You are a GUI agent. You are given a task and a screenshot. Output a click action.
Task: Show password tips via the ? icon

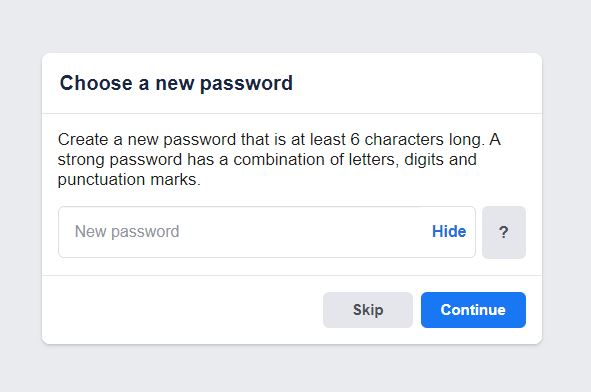click(504, 232)
